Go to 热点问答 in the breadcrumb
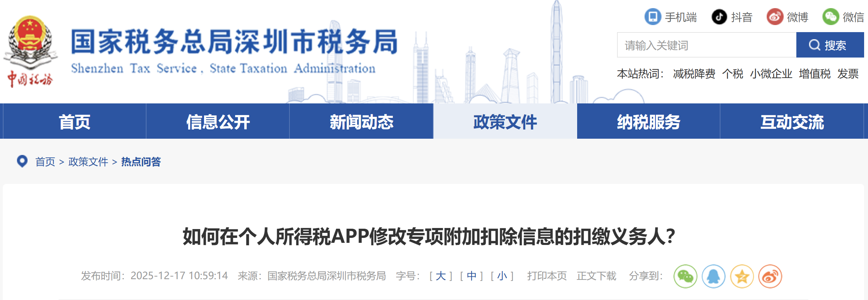This screenshot has height=300, width=868. pos(141,162)
